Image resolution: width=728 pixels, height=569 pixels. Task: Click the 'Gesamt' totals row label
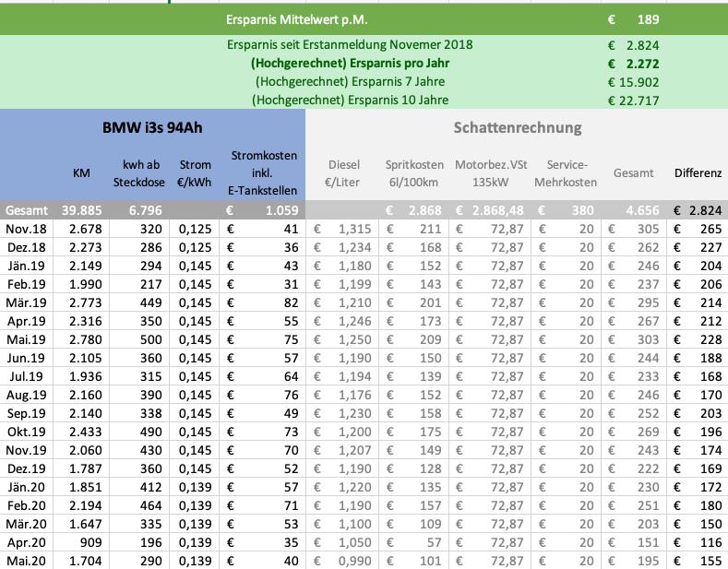[x=27, y=210]
